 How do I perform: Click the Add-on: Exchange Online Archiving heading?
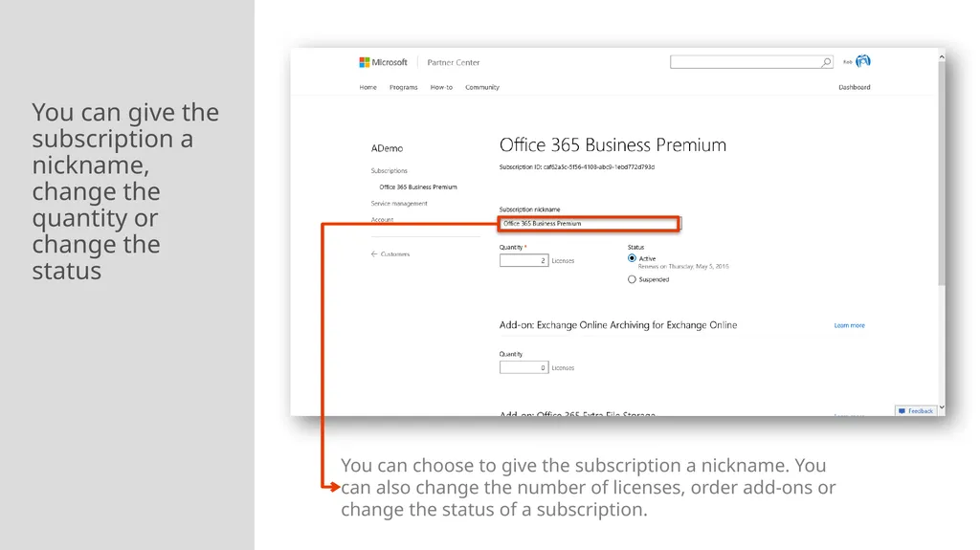[618, 325]
